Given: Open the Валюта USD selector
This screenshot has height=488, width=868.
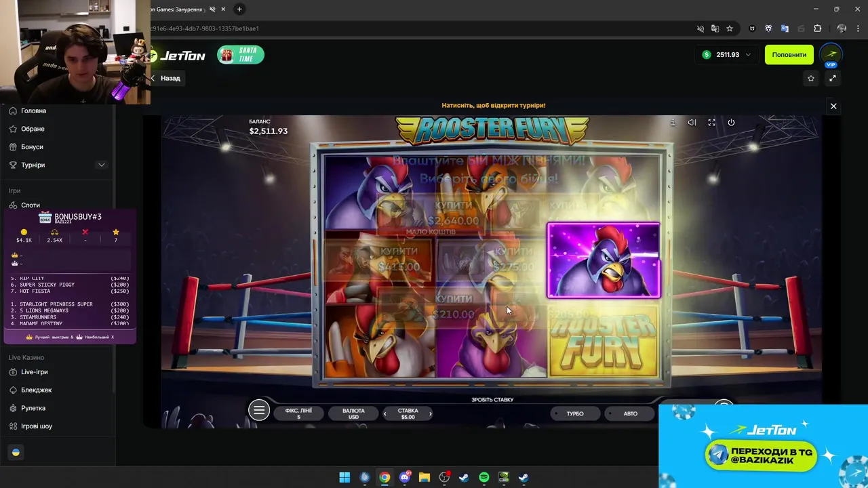Looking at the screenshot, I should (x=353, y=413).
